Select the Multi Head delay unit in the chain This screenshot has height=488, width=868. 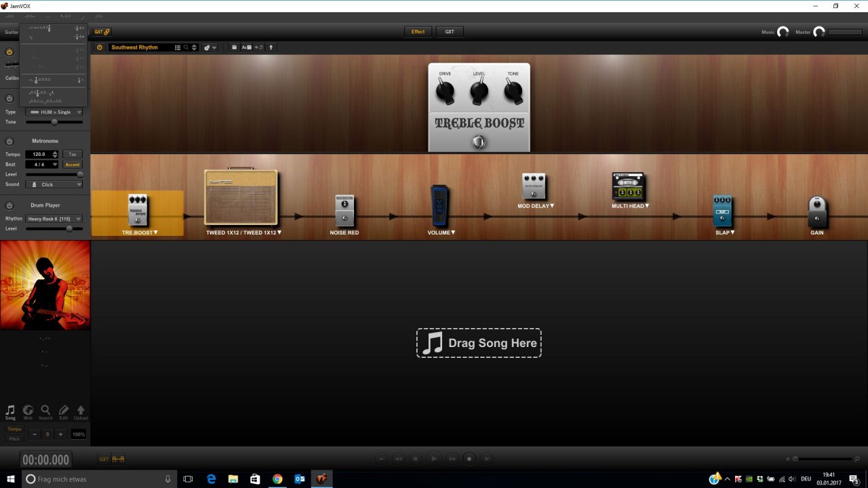[x=628, y=186]
